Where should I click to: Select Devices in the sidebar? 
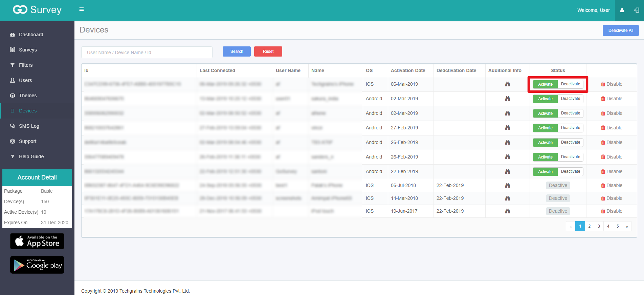coord(37,111)
